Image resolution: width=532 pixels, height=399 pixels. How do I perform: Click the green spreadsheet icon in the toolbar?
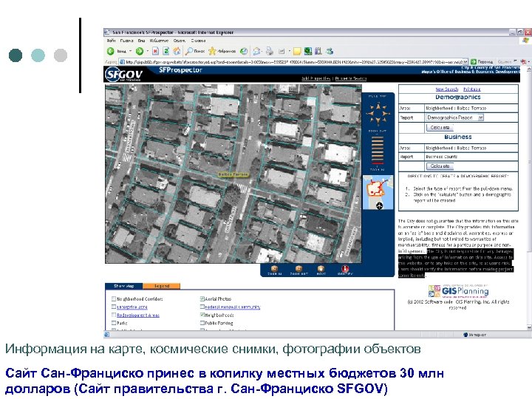[x=308, y=51]
